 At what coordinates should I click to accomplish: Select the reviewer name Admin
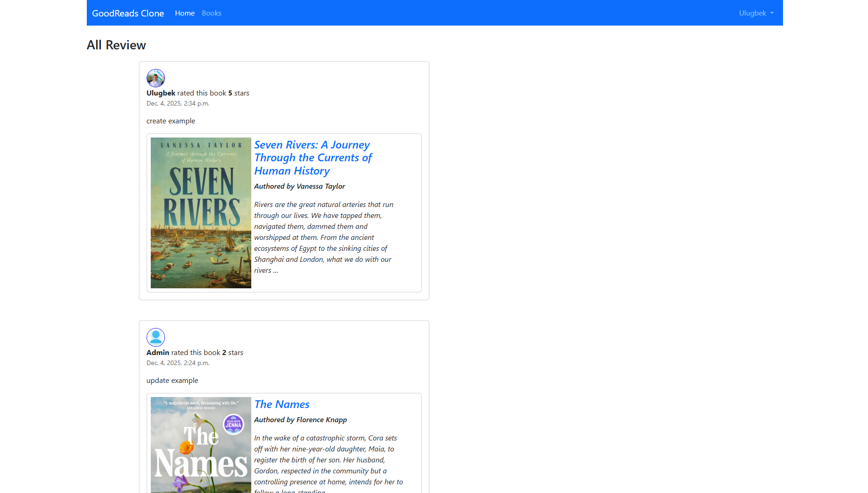(158, 353)
